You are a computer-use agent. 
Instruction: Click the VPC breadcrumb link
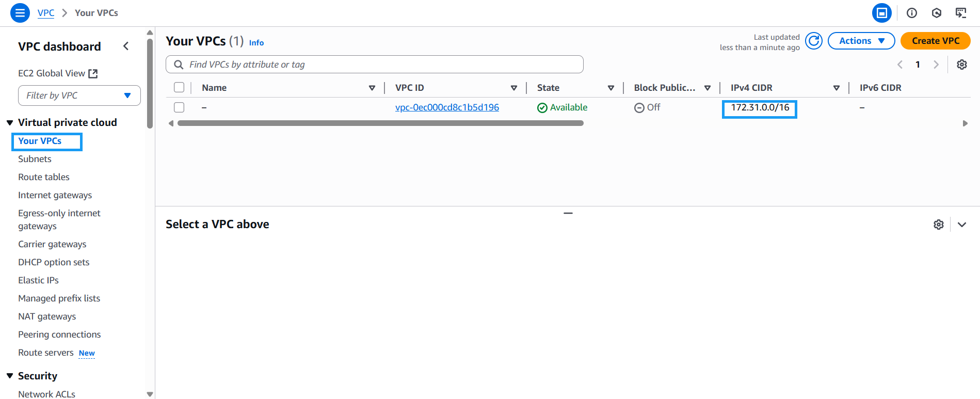[x=46, y=13]
